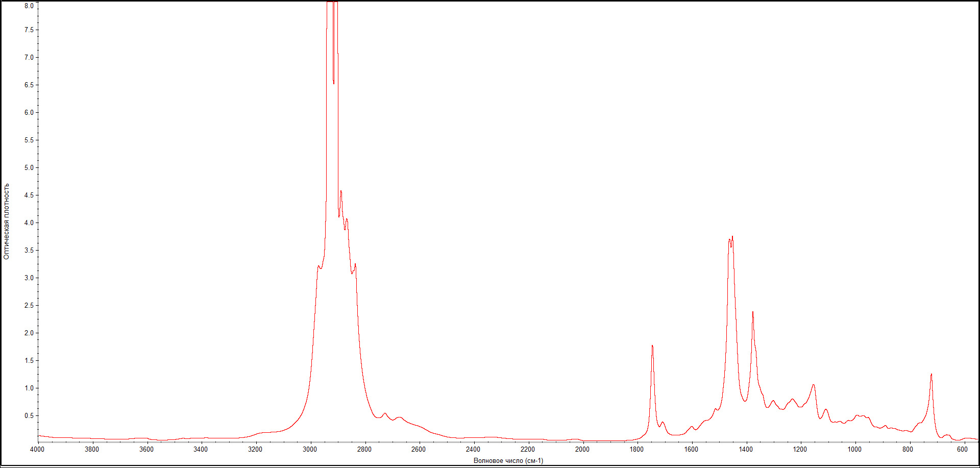The image size is (980, 468).
Task: Click the 2600 wavenumber tick label
Action: [419, 449]
